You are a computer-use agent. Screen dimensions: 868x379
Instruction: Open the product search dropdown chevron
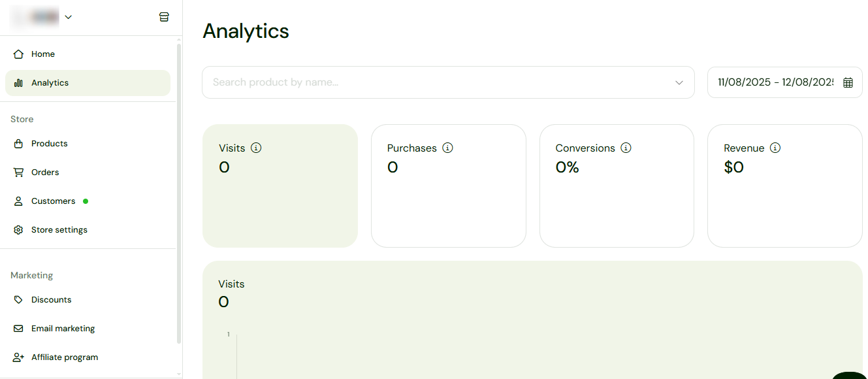679,82
